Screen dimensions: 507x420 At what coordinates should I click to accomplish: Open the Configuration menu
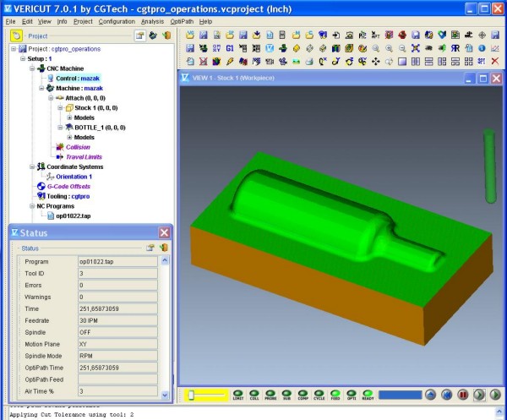117,21
